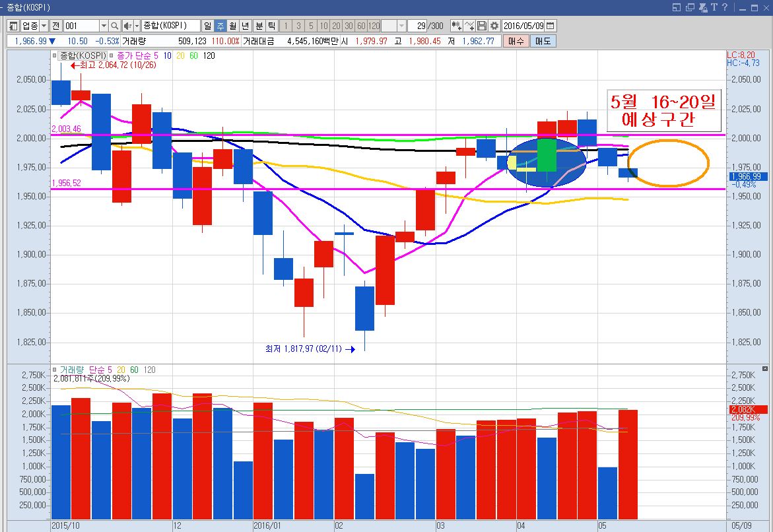Click the 2,081,811주(209.99%) volume value
The image size is (773, 532).
pyautogui.click(x=91, y=379)
